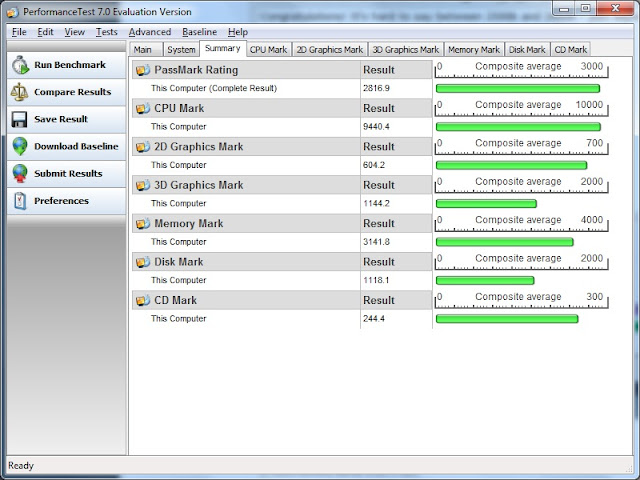Click the 1144.2 result value
This screenshot has width=640, height=480.
[376, 203]
